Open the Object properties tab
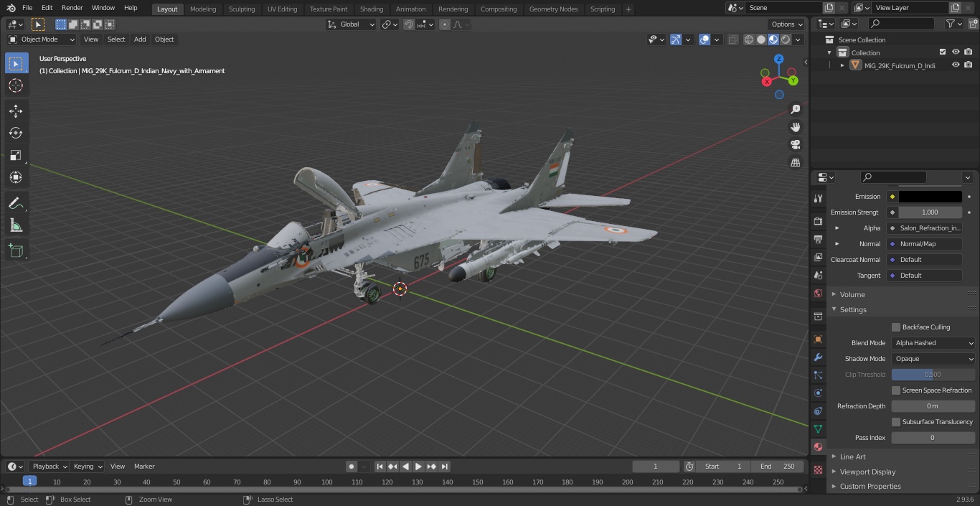Screen dimensions: 980x506 (818, 339)
